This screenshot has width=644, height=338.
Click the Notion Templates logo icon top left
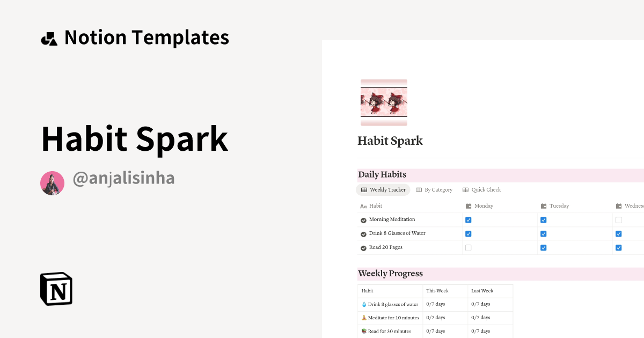point(49,36)
